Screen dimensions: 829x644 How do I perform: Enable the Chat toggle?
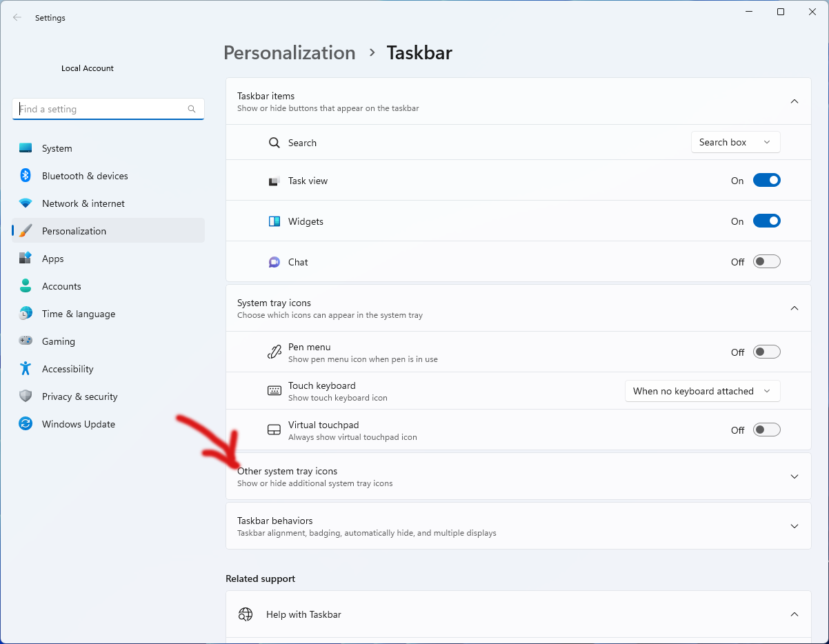pyautogui.click(x=766, y=262)
